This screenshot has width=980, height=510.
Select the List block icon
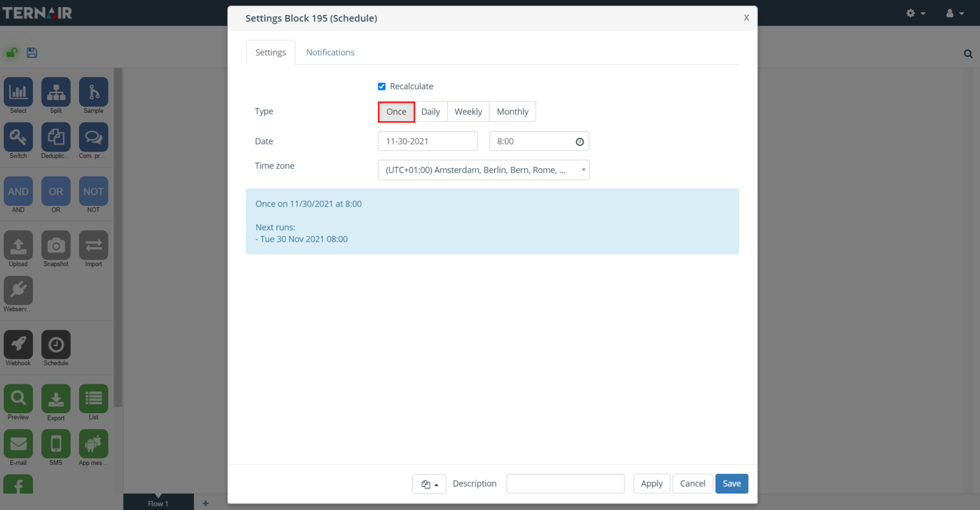click(x=94, y=399)
